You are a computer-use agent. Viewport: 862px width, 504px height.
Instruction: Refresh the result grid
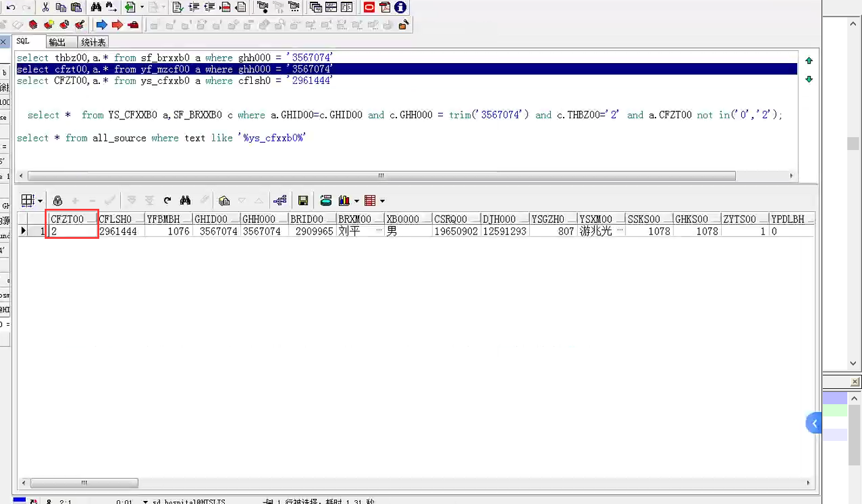[x=167, y=200]
